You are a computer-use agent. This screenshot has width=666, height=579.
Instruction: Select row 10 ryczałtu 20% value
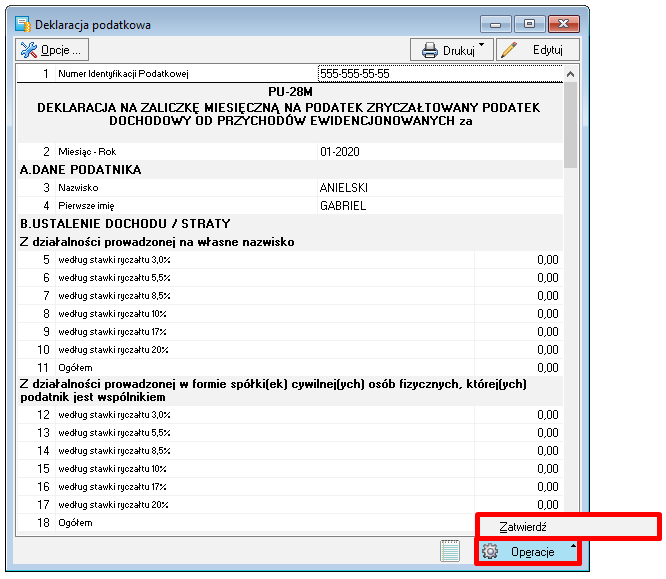[x=519, y=350]
